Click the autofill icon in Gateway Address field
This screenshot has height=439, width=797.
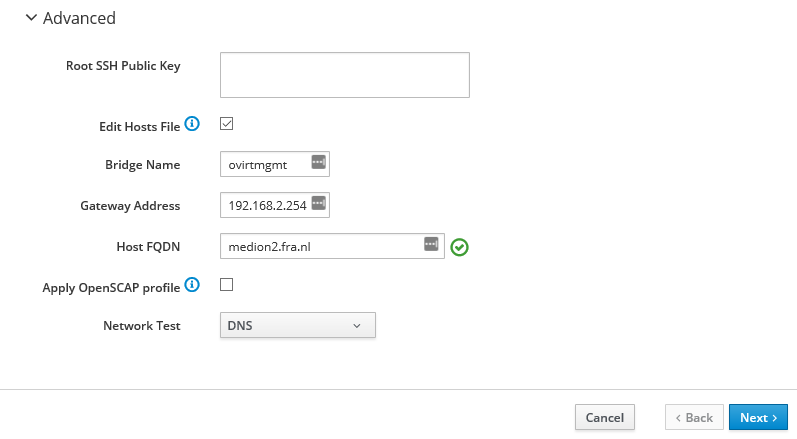(x=318, y=203)
